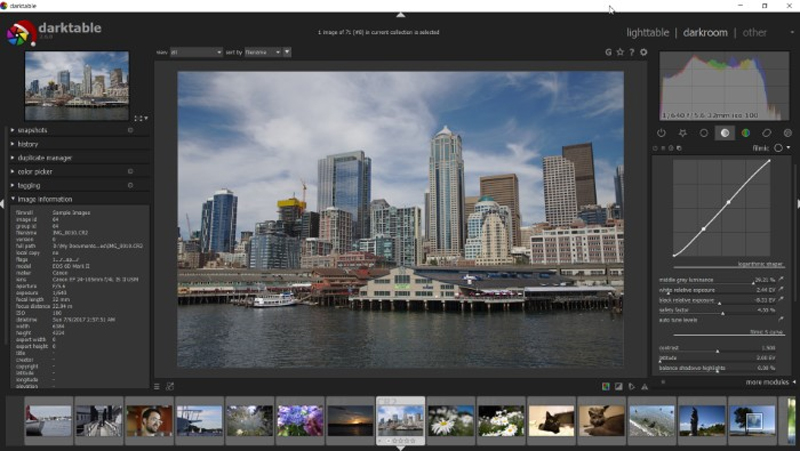Open the other views tab
800x451 pixels.
pos(754,32)
